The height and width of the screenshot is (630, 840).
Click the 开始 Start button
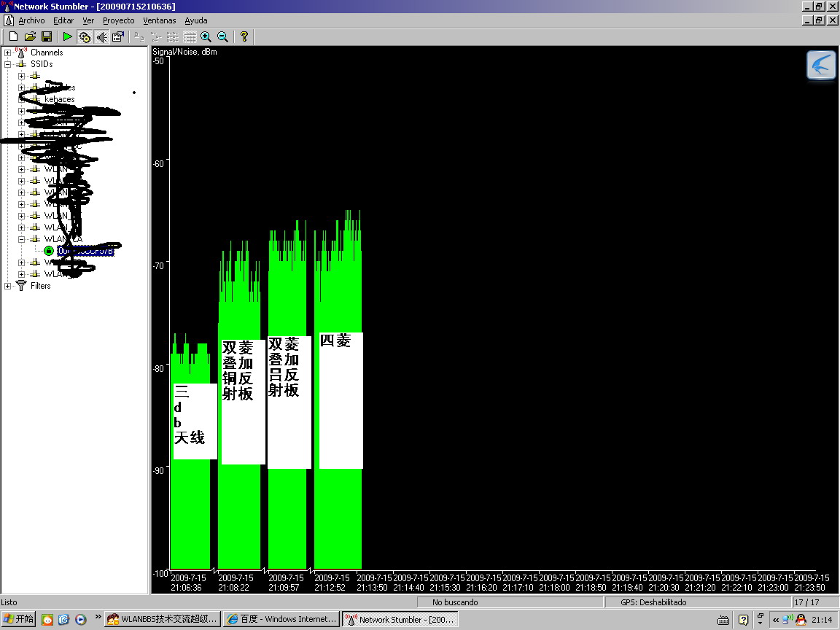[x=19, y=619]
